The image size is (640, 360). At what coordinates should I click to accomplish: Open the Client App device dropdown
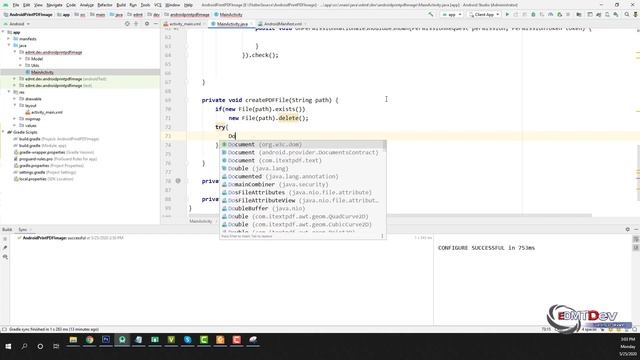[484, 15]
